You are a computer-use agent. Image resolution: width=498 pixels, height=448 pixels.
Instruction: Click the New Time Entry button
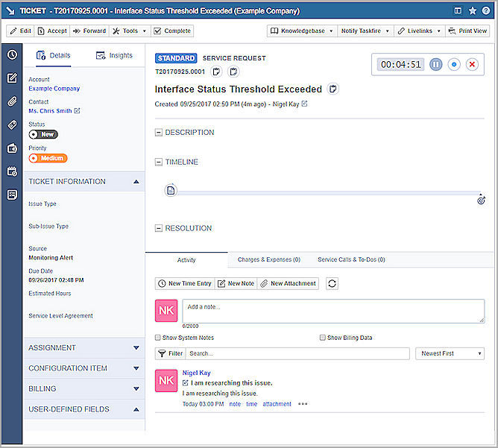[x=184, y=283]
